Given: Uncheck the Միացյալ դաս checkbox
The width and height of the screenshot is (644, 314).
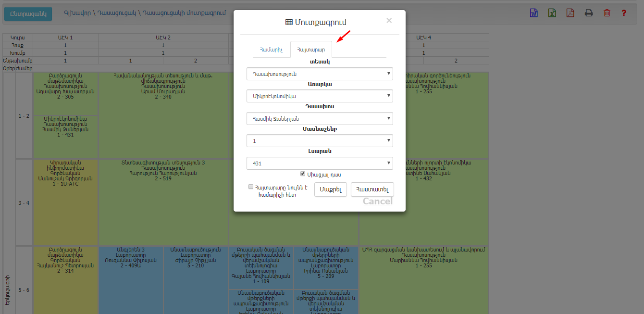Looking at the screenshot, I should pos(303,174).
